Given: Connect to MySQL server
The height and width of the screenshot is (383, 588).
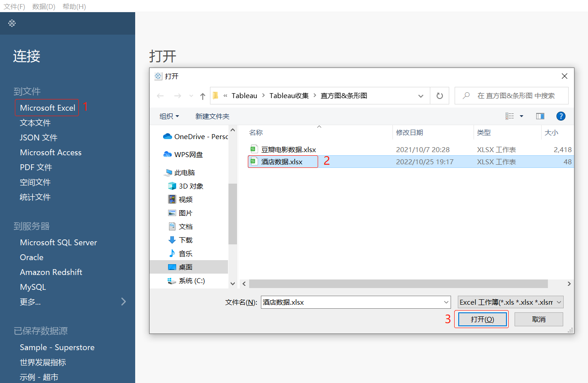Looking at the screenshot, I should (x=33, y=287).
